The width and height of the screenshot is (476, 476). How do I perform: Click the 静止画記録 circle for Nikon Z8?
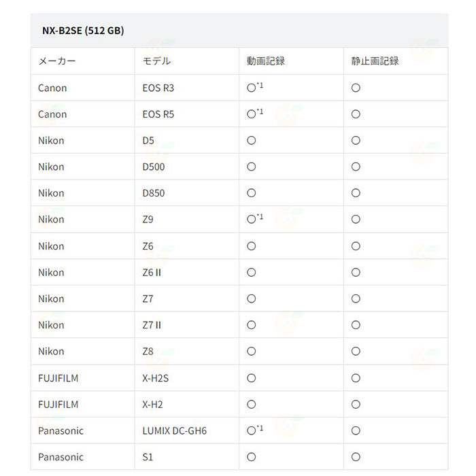point(356,352)
